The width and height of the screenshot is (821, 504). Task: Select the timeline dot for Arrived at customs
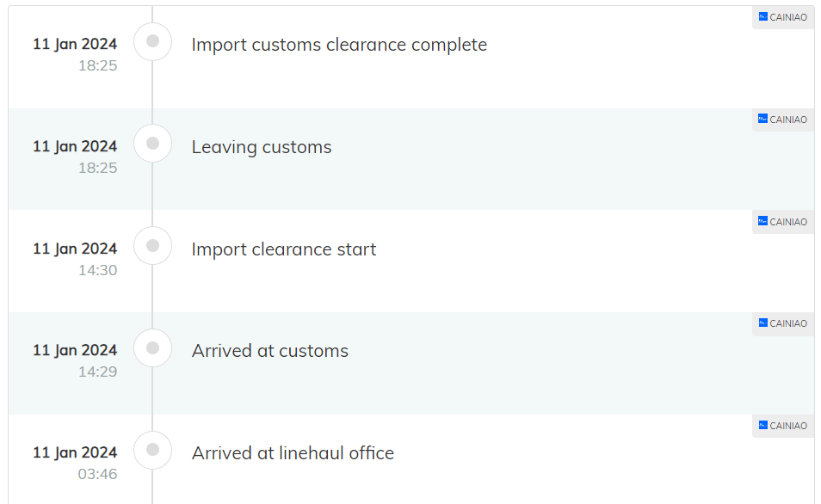153,347
